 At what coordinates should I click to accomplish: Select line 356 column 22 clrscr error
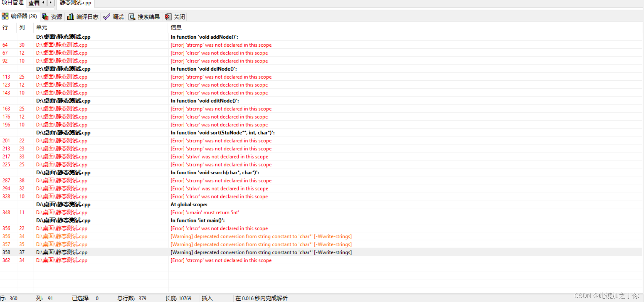pyautogui.click(x=321, y=228)
